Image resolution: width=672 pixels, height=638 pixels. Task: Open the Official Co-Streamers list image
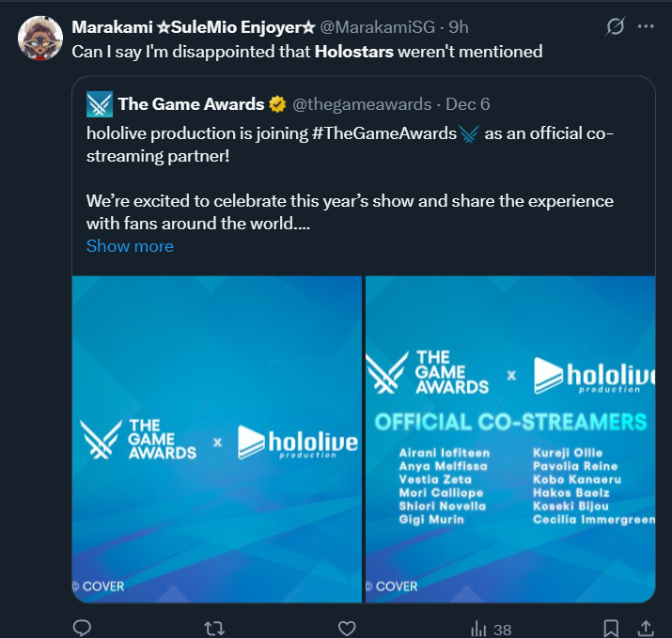[509, 439]
